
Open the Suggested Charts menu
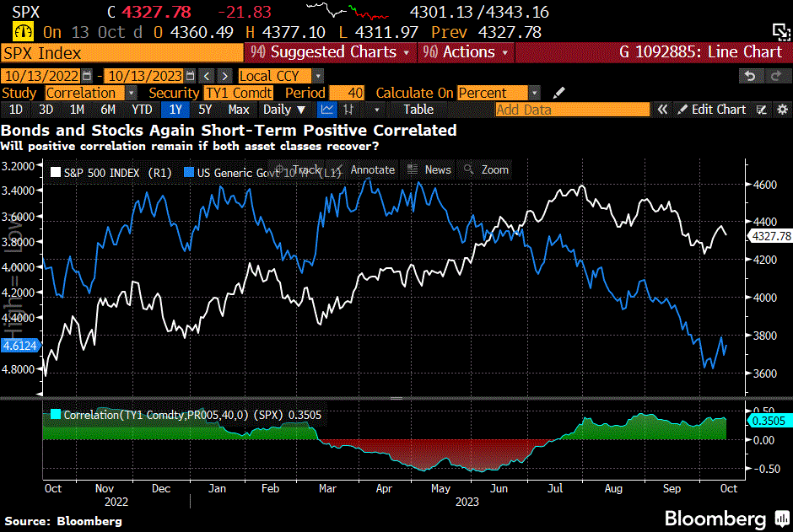330,52
